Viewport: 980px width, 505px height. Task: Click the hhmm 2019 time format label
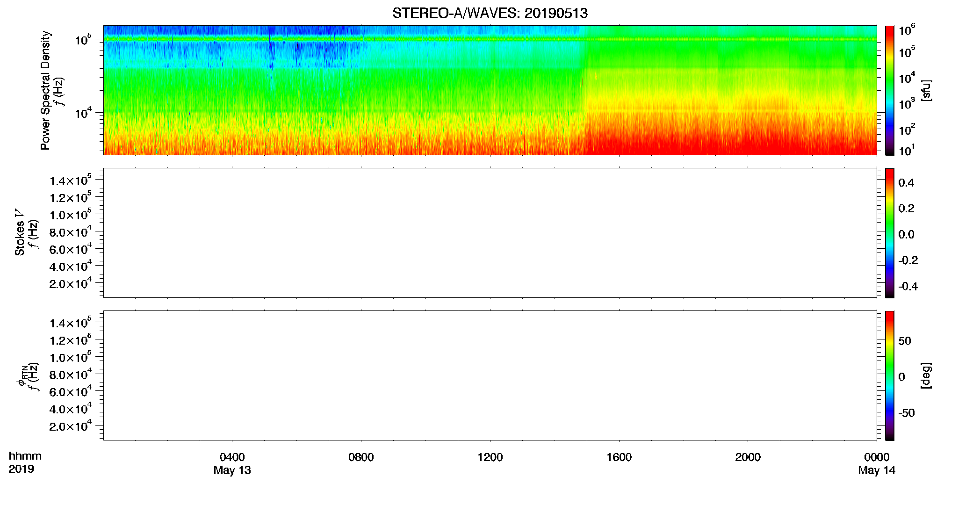point(25,462)
